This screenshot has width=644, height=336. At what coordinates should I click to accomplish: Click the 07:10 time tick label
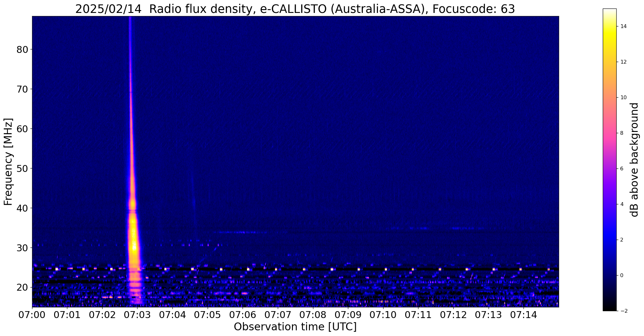coord(383,315)
